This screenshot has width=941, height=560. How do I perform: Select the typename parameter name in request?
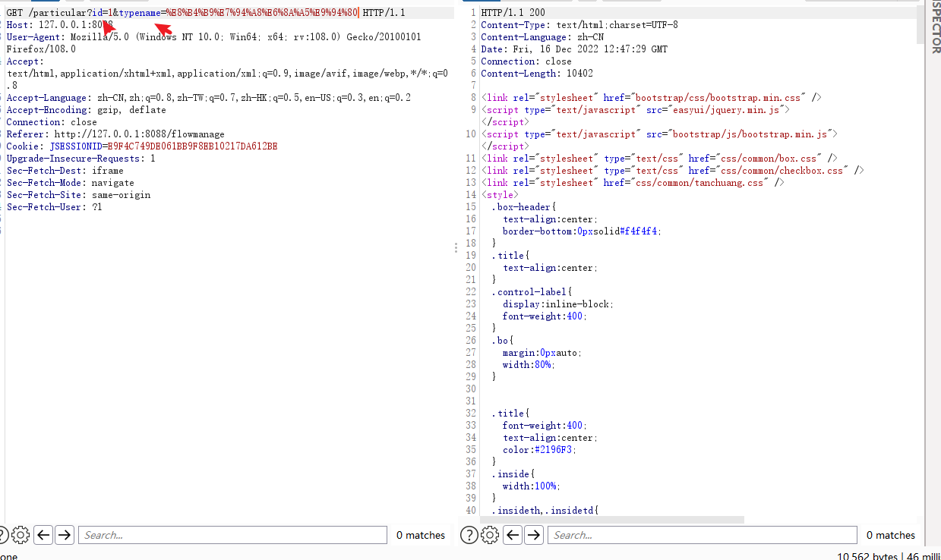140,13
